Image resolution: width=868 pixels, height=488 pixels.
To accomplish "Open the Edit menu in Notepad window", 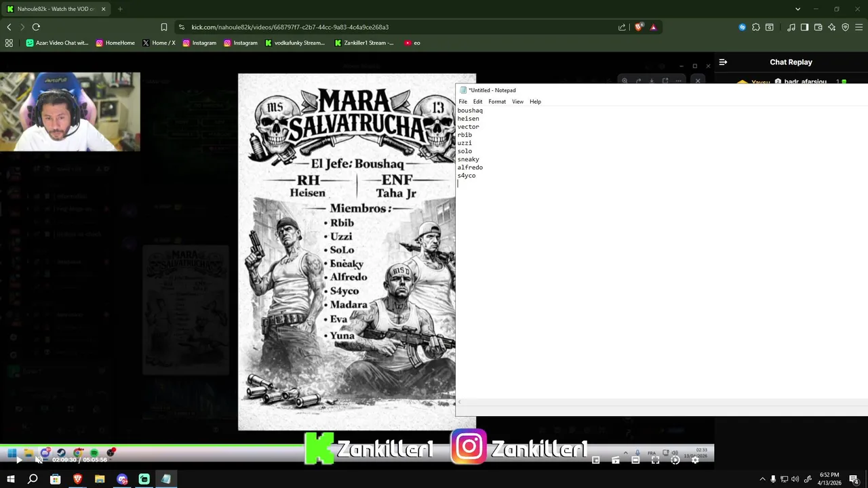I will [477, 102].
